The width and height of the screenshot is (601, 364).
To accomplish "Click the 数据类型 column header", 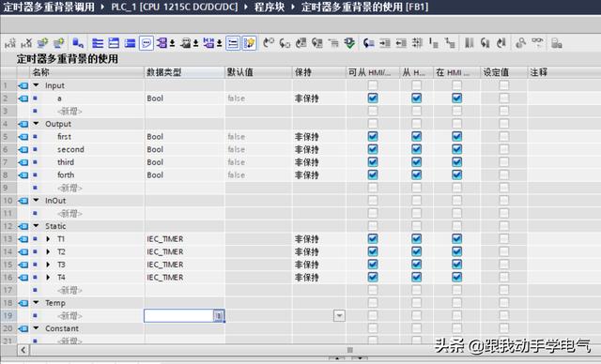I will (x=184, y=72).
